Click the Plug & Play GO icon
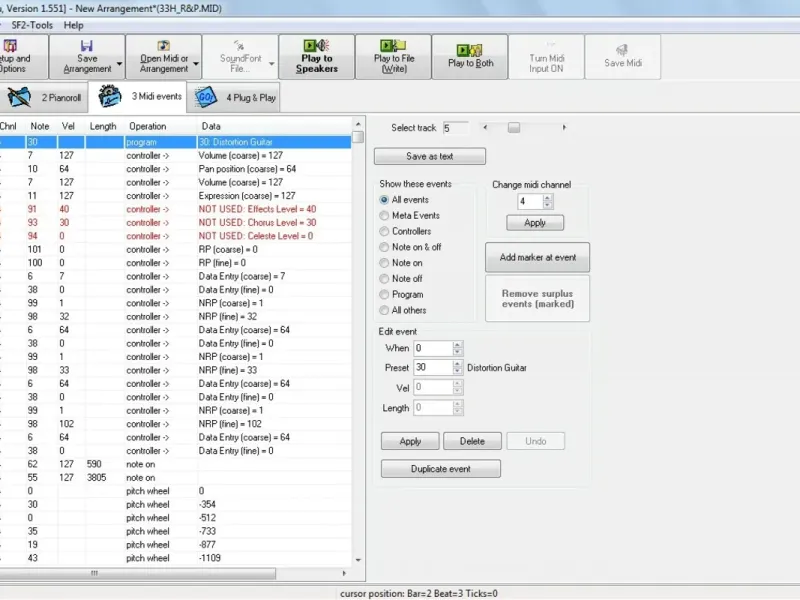The image size is (800, 600). pos(206,97)
